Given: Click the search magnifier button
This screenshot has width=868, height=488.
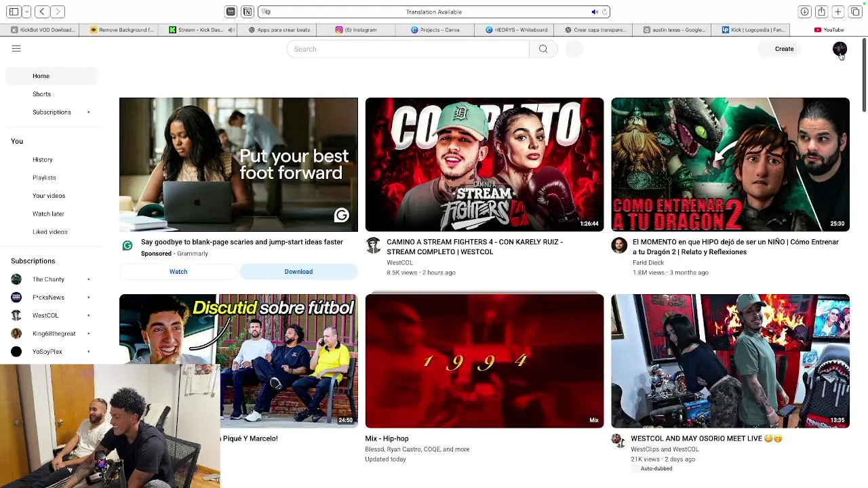Looking at the screenshot, I should 543,49.
